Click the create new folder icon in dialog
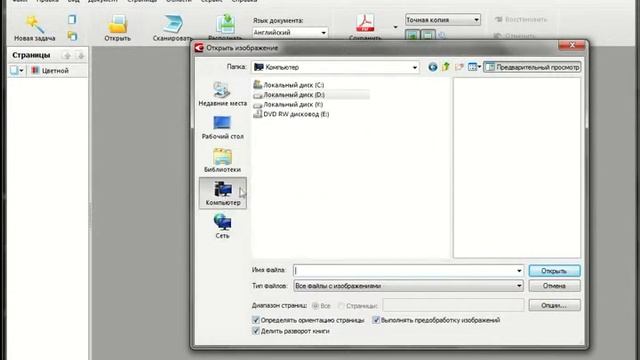Screen dimensions: 640x360 (459, 67)
